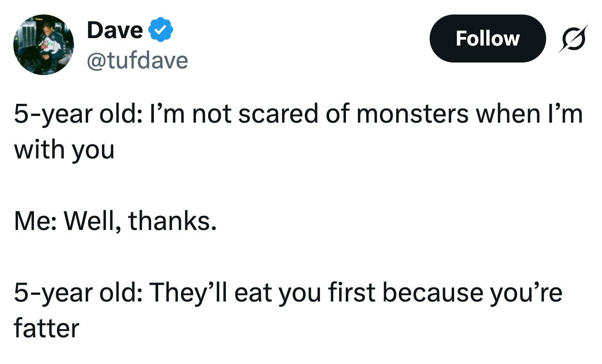Click the word "thanks." in the reply

coord(172,221)
